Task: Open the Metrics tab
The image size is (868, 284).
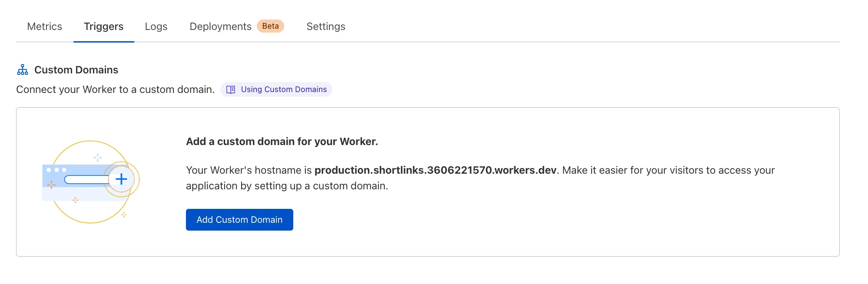Action: (x=44, y=26)
